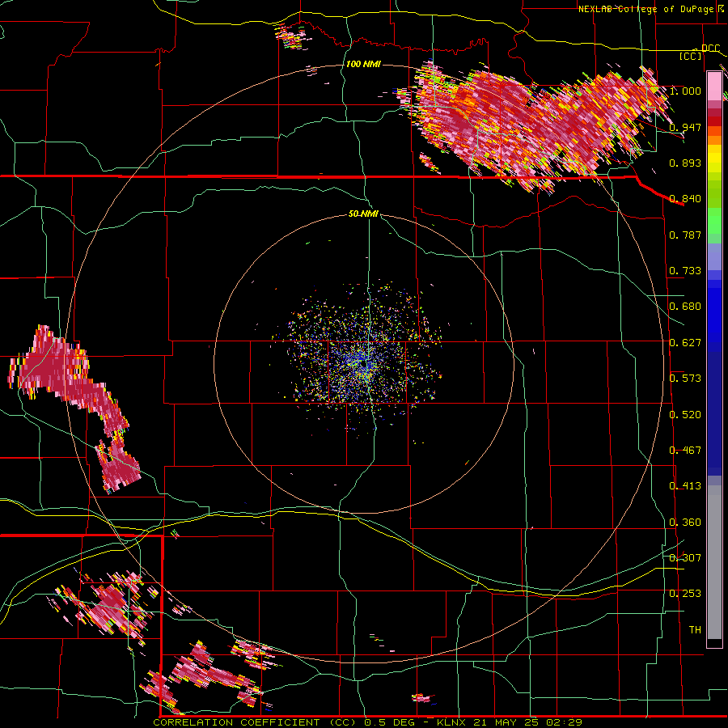Select the 0.627 scale value

coord(685,343)
